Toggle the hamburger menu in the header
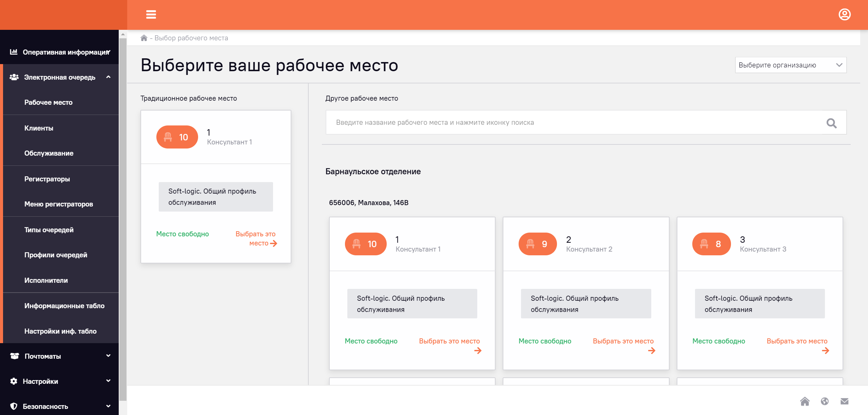The height and width of the screenshot is (415, 868). pos(151,15)
